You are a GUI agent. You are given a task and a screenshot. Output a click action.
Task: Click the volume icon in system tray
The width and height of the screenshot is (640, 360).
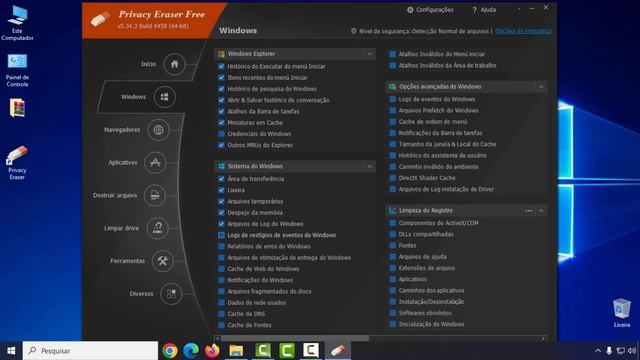pyautogui.click(x=632, y=351)
